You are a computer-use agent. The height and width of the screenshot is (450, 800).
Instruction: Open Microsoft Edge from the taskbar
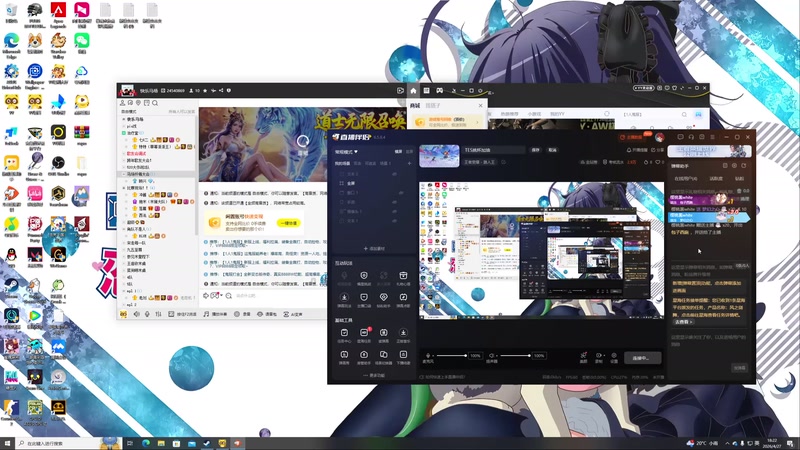click(146, 443)
